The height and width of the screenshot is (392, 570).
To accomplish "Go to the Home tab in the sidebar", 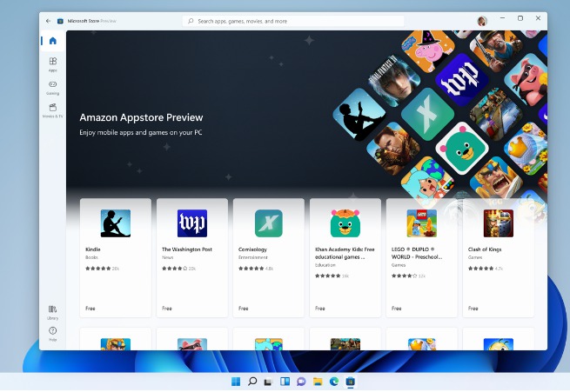I will coord(53,41).
